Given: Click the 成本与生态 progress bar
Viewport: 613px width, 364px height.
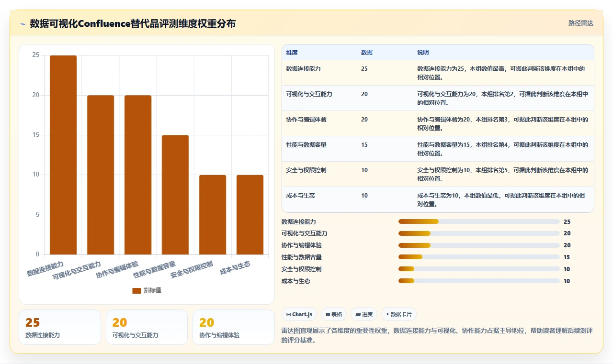Looking at the screenshot, I should pyautogui.click(x=479, y=281).
